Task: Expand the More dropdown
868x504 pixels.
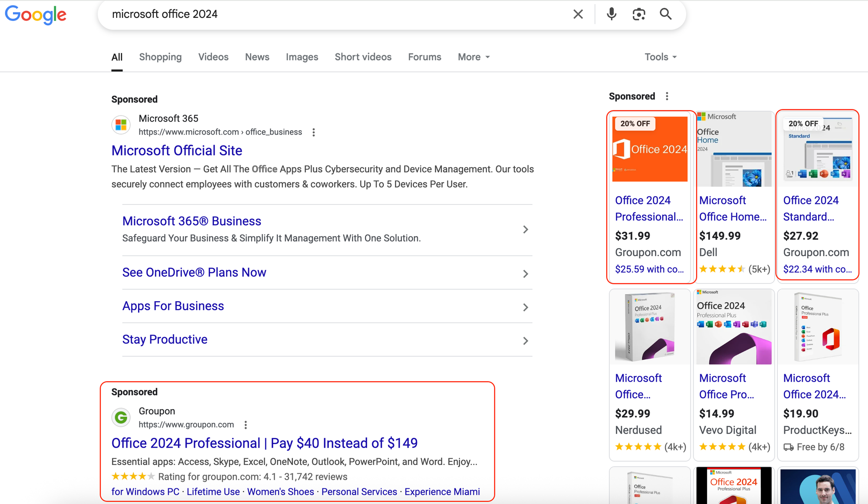Action: (x=473, y=57)
